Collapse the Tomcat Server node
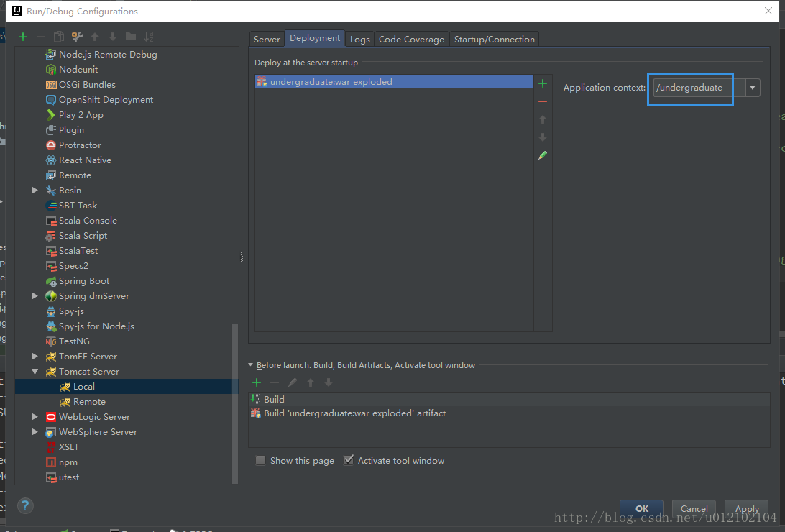785x532 pixels. 35,372
